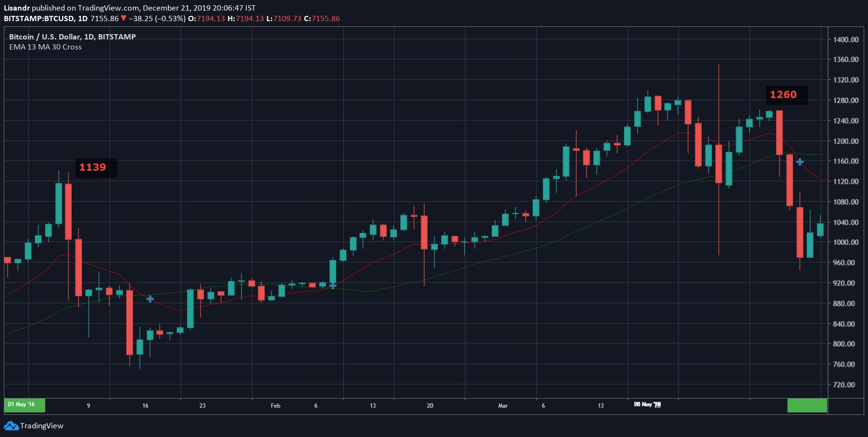The image size is (868, 437).
Task: Click the open value 'O:7194.13'
Action: (206, 19)
